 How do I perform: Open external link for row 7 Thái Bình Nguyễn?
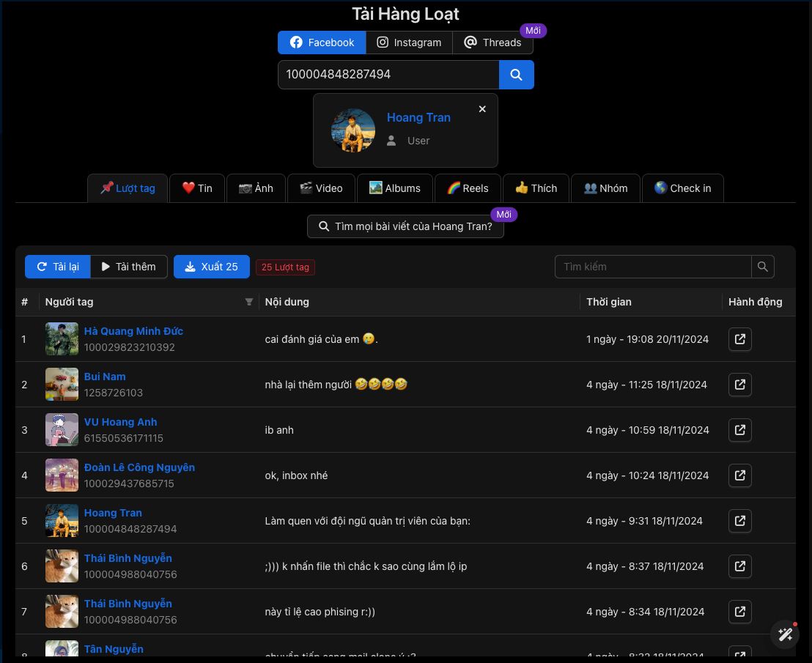point(740,612)
